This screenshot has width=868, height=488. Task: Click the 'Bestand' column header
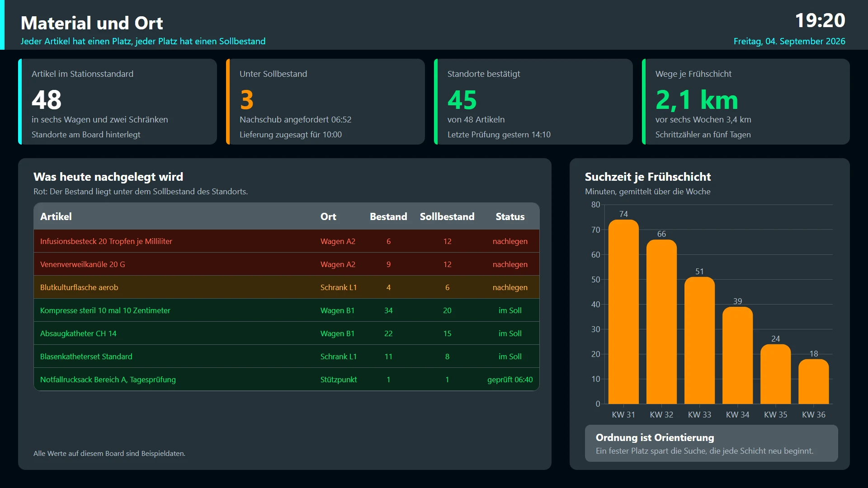388,216
